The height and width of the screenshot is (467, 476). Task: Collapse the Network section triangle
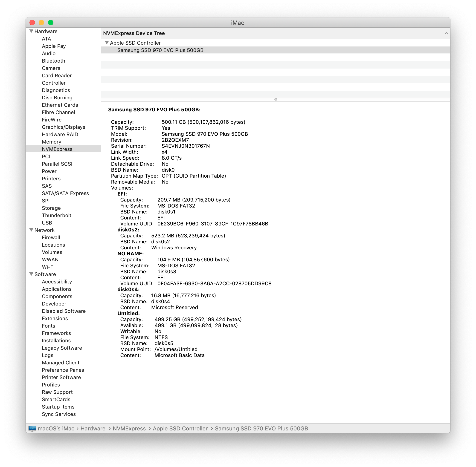tap(31, 230)
